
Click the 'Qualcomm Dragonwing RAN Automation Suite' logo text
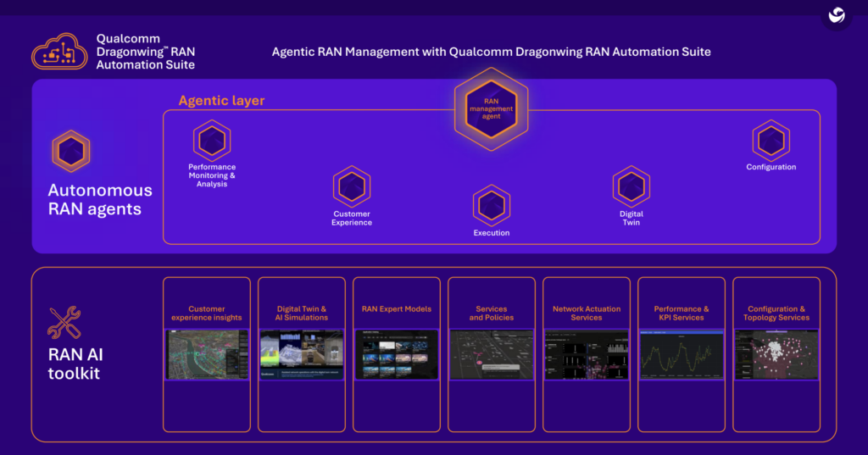146,52
